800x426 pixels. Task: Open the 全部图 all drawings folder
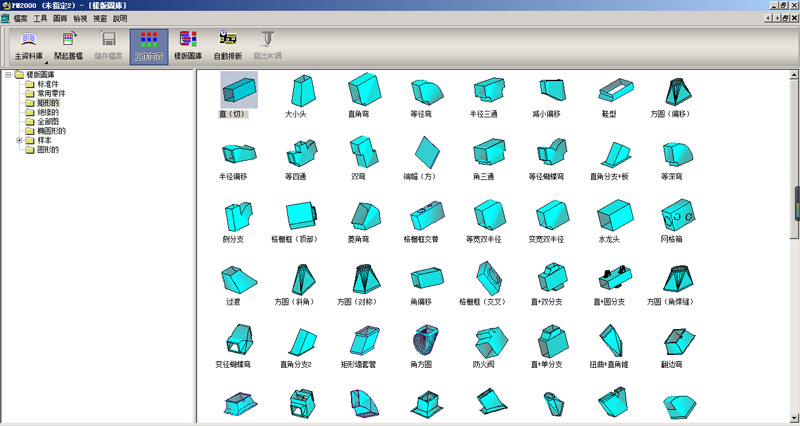click(x=48, y=121)
